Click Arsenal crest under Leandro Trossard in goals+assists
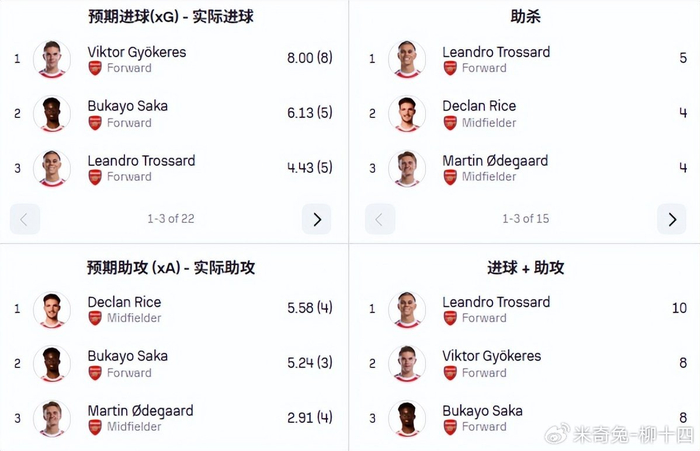Viewport: 700px width, 451px height. pyautogui.click(x=451, y=318)
